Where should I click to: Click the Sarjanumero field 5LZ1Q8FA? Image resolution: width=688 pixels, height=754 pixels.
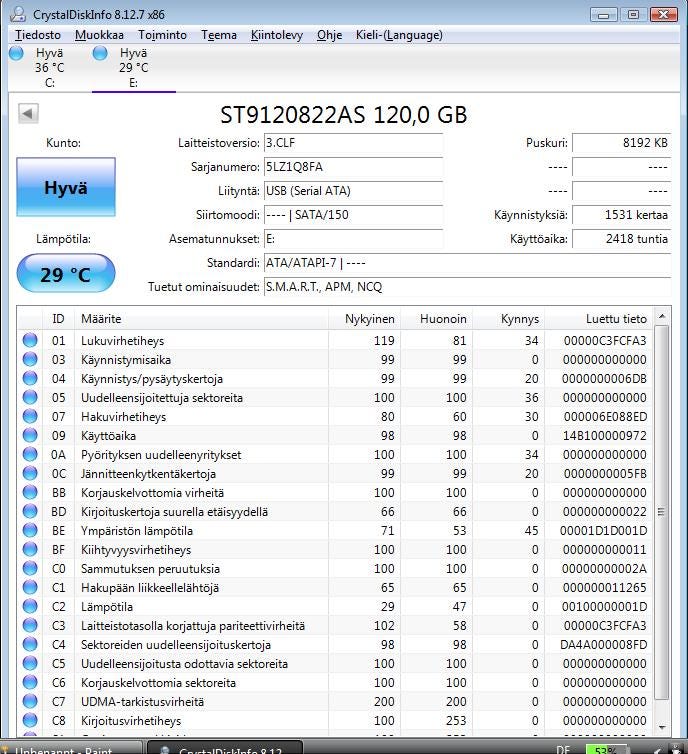[353, 167]
